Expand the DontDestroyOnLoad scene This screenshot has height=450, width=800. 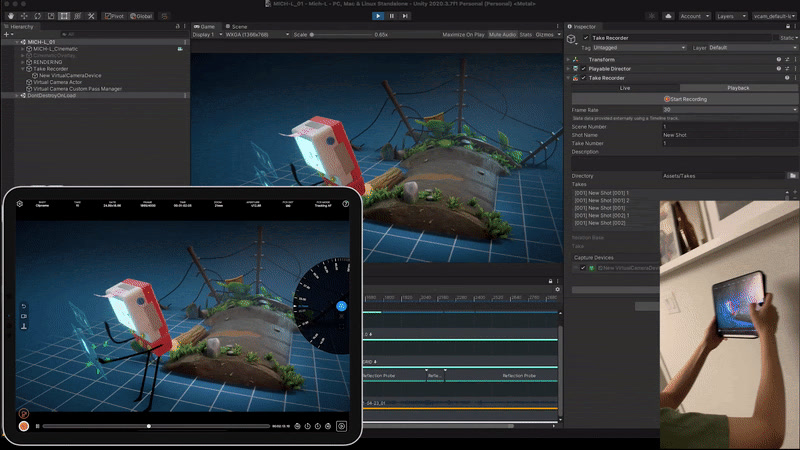(x=17, y=95)
